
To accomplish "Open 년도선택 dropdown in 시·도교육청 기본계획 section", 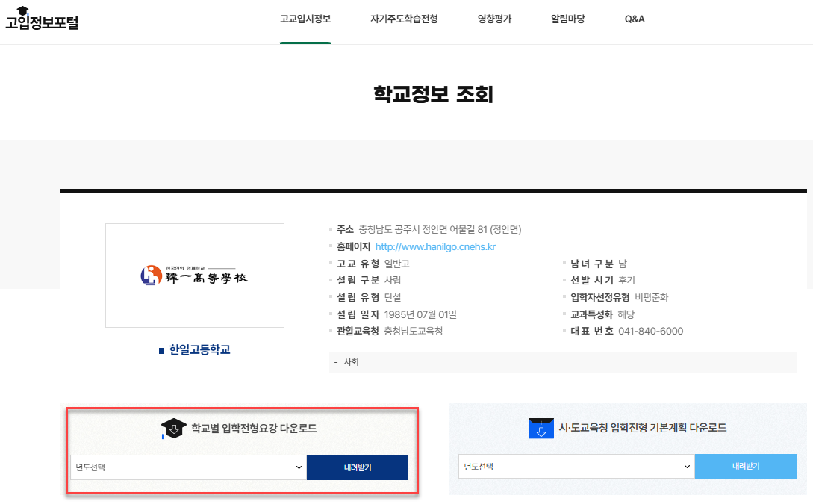I will tap(575, 466).
